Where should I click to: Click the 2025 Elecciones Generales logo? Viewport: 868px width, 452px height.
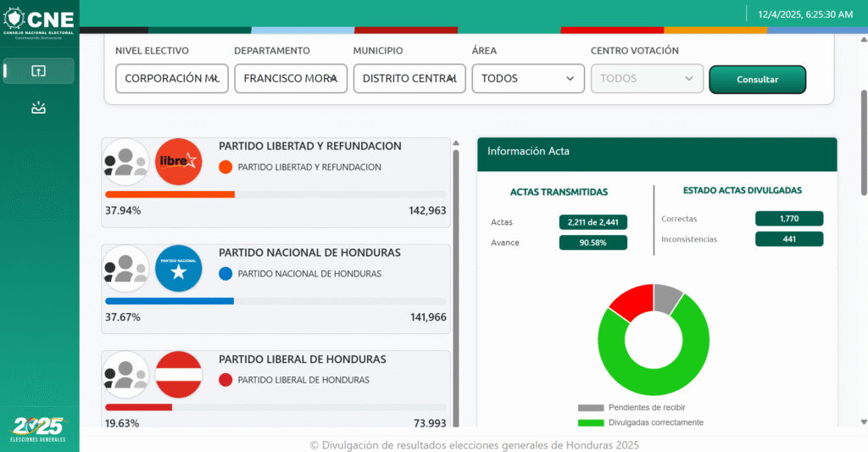point(39,428)
